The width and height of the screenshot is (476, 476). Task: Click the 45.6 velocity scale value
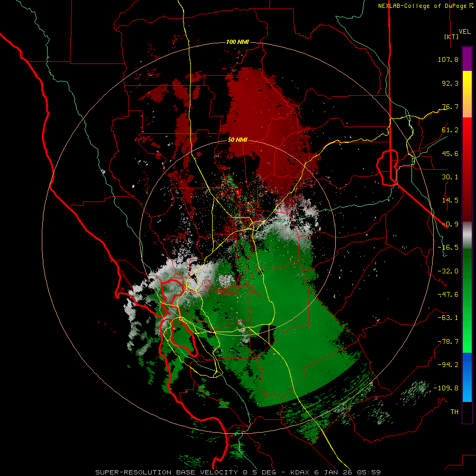tap(450, 153)
